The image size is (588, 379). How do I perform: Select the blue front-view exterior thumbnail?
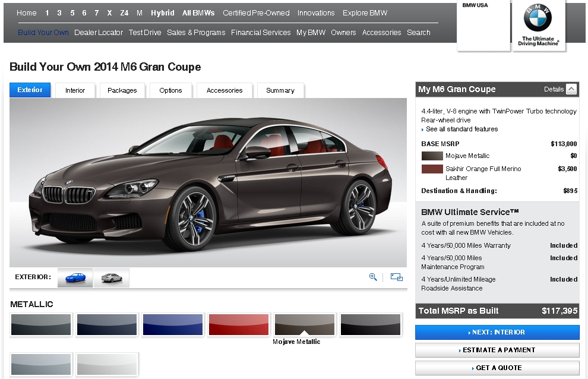[75, 277]
